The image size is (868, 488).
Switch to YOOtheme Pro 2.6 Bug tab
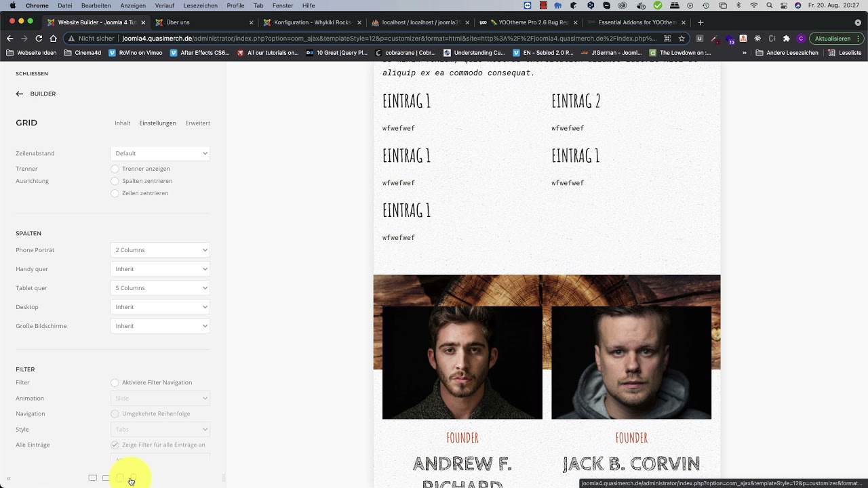pyautogui.click(x=528, y=22)
